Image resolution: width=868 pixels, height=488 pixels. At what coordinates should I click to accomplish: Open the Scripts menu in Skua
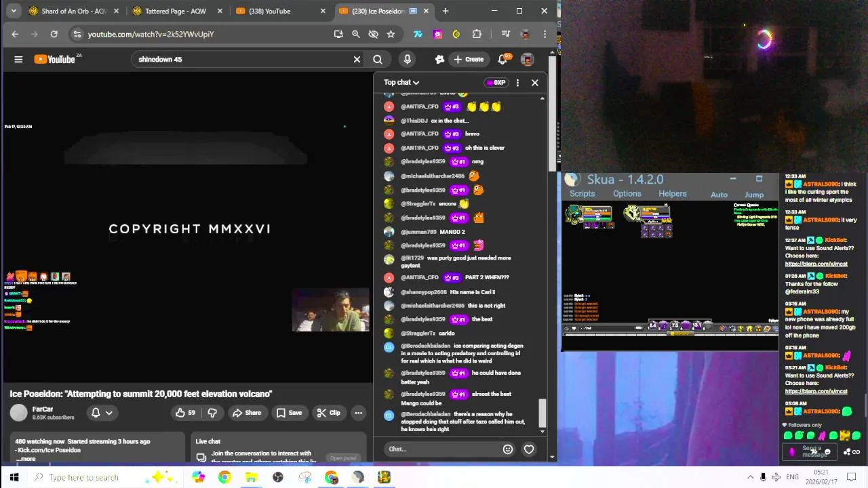point(582,194)
